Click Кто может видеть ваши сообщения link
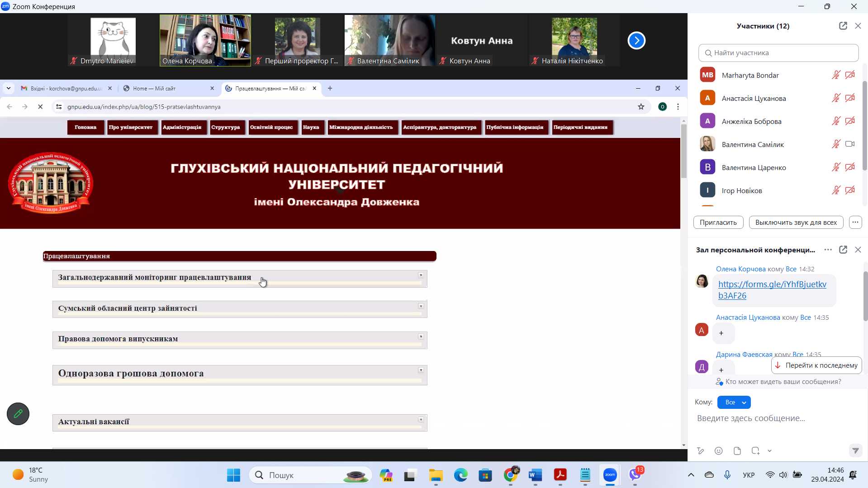 pyautogui.click(x=783, y=382)
